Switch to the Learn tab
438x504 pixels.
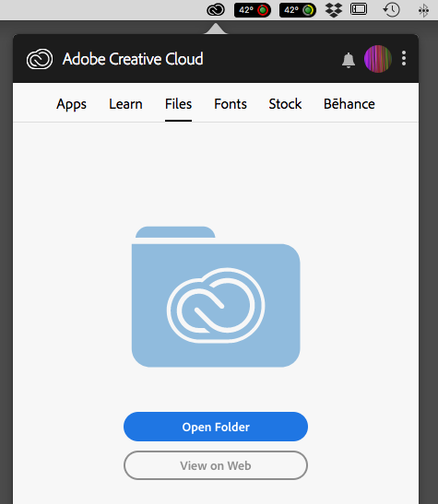click(125, 104)
